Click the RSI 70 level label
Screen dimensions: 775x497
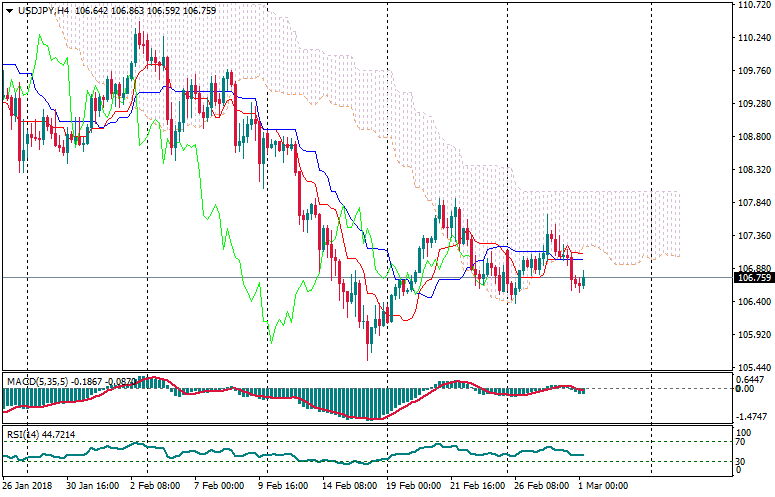[742, 441]
